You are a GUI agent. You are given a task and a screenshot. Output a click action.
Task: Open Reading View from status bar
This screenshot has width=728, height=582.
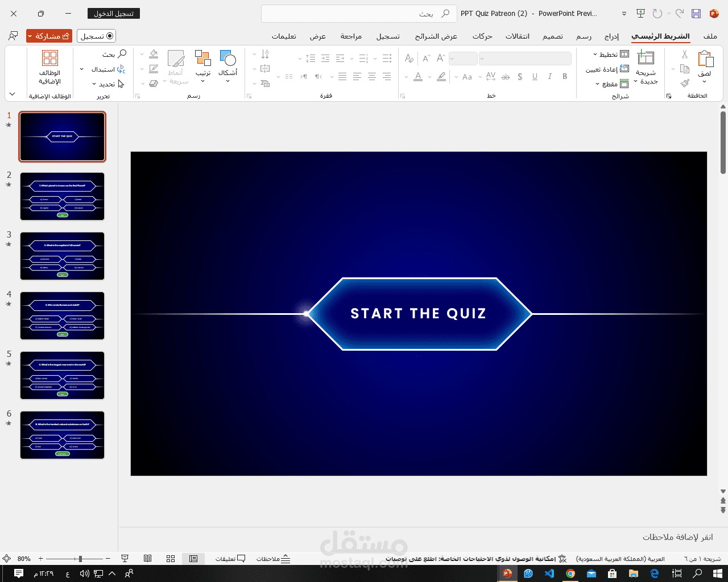point(148,559)
